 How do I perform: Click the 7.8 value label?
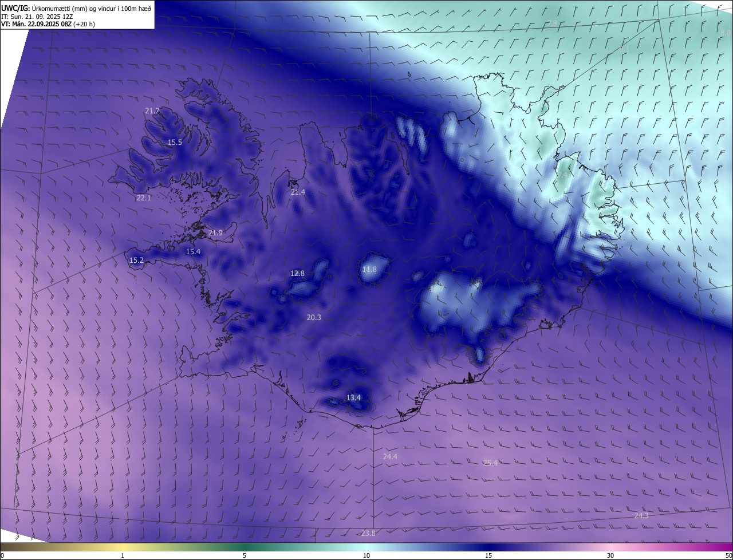pos(552,23)
